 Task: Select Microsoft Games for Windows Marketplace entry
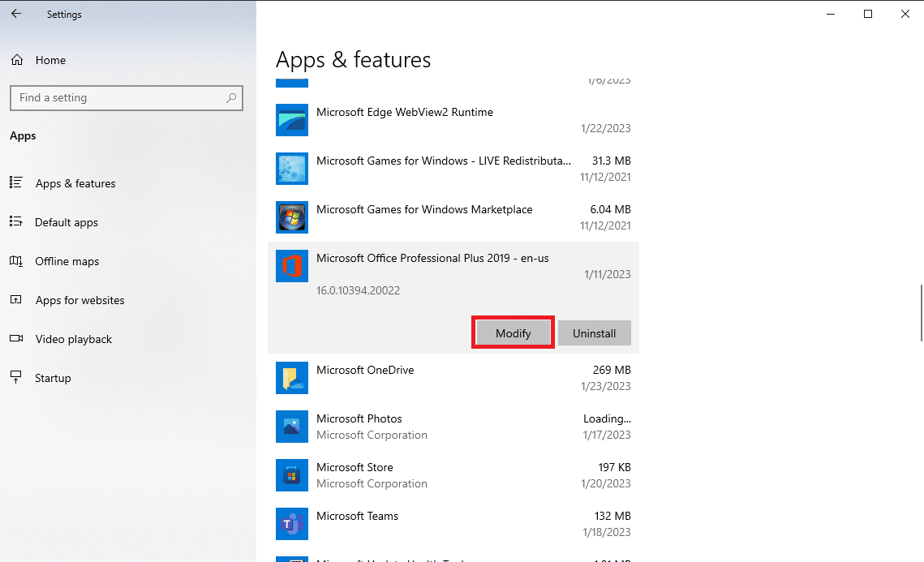coord(424,209)
